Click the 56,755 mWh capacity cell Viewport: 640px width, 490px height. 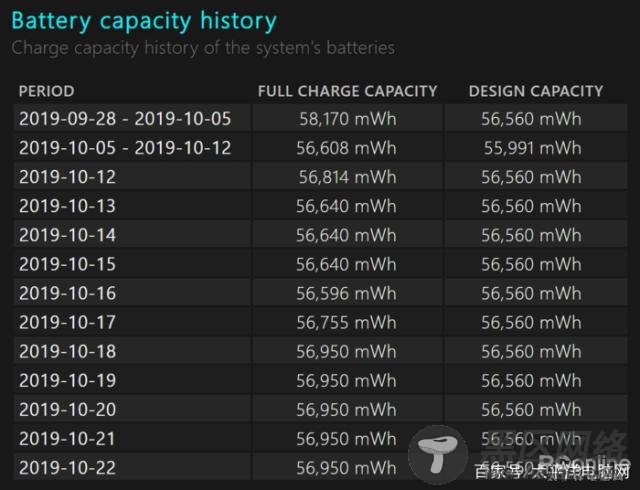point(346,322)
